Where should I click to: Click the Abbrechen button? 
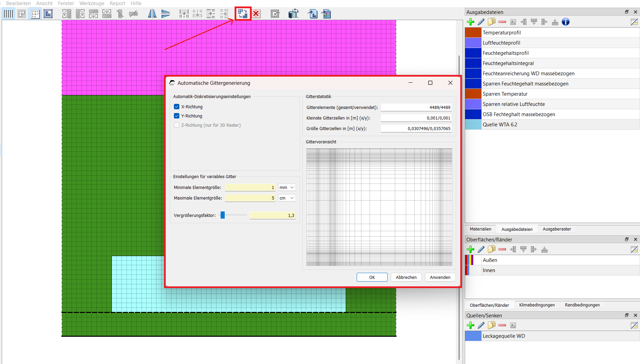(406, 277)
